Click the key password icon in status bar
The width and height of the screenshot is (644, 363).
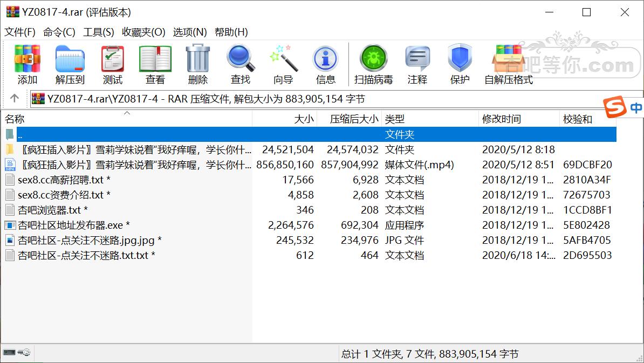pyautogui.click(x=24, y=352)
